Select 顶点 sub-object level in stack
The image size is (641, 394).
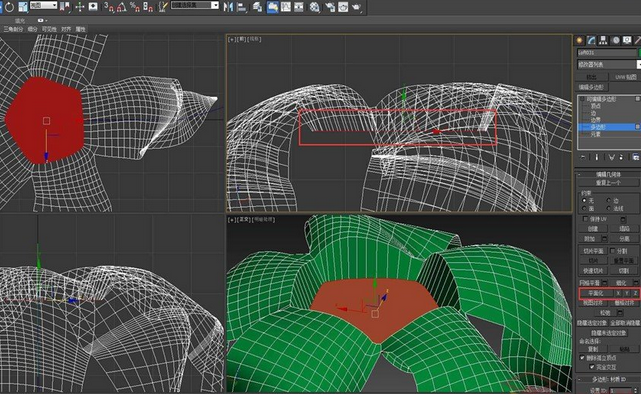[x=596, y=106]
